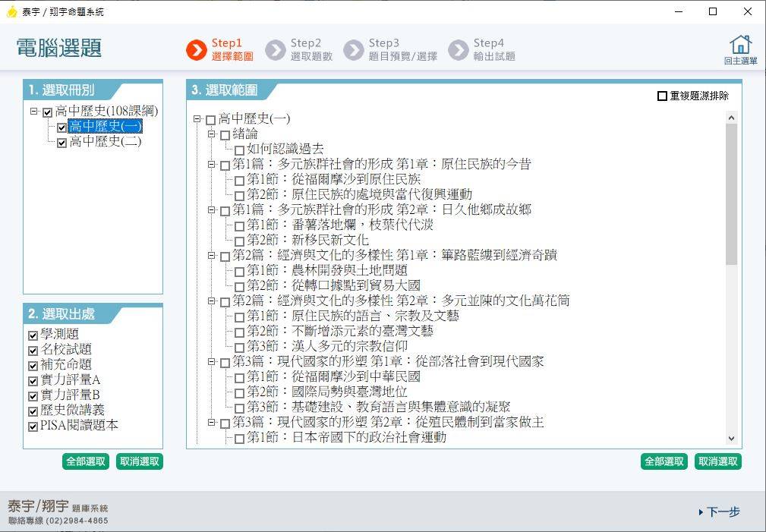Viewport: 766px width, 532px height.
Task: Check 第1節：農林開發與土地問題
Action: point(239,271)
